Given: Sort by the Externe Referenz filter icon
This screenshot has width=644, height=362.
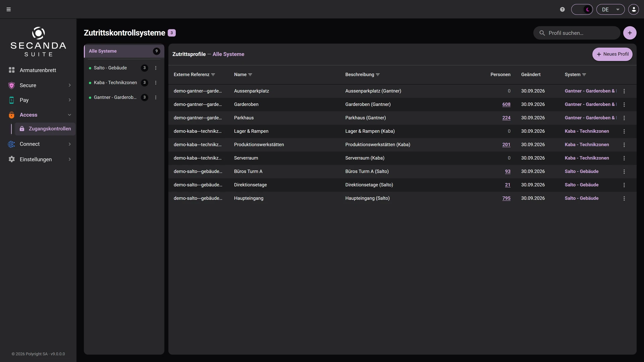Looking at the screenshot, I should [213, 75].
